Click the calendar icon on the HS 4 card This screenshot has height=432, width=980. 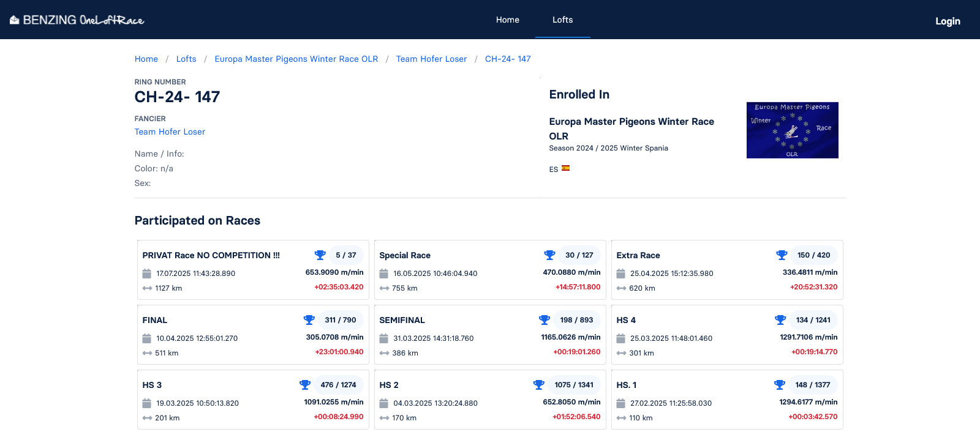click(621, 338)
